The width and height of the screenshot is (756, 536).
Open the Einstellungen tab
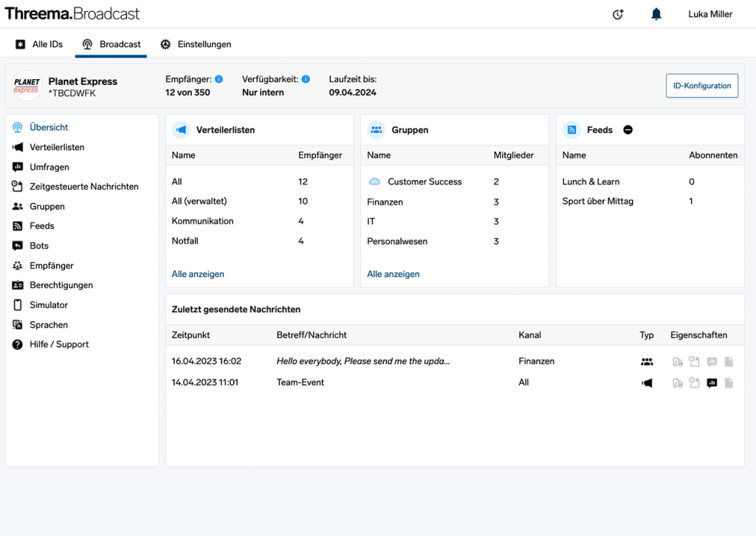pyautogui.click(x=196, y=44)
